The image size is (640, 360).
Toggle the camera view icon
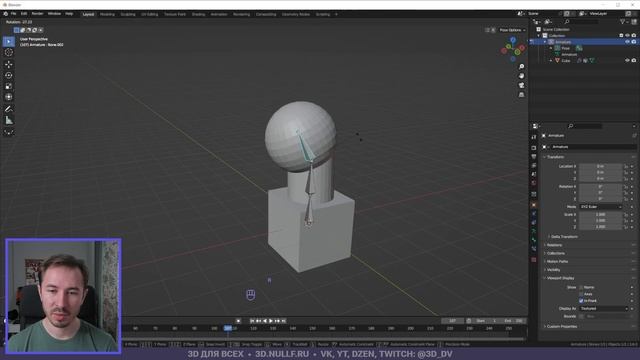click(x=521, y=85)
